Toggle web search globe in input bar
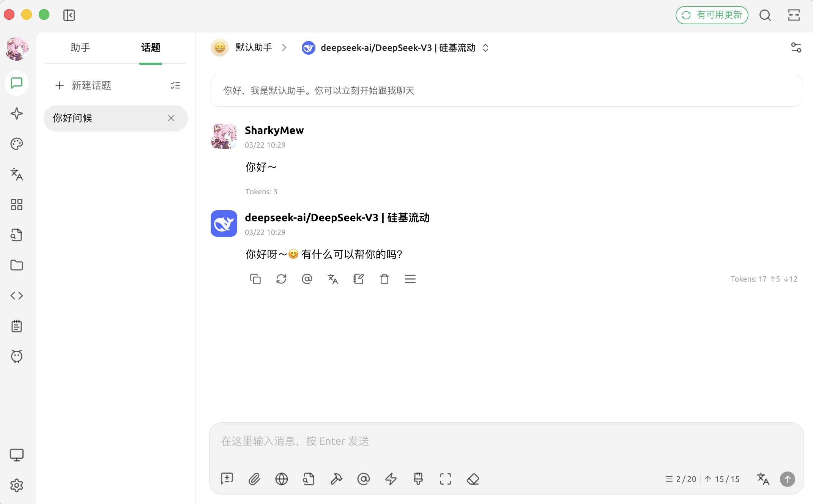Viewport: 813px width, 504px height. (282, 479)
